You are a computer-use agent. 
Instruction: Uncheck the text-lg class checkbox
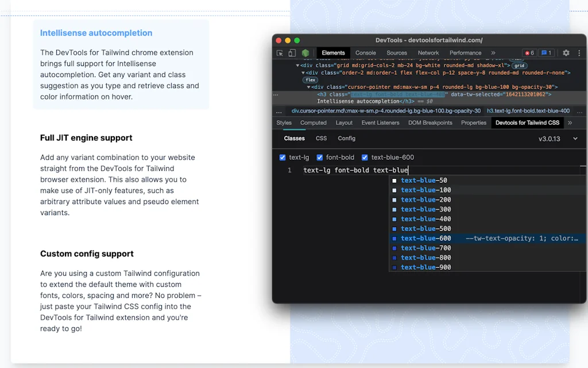coord(283,157)
